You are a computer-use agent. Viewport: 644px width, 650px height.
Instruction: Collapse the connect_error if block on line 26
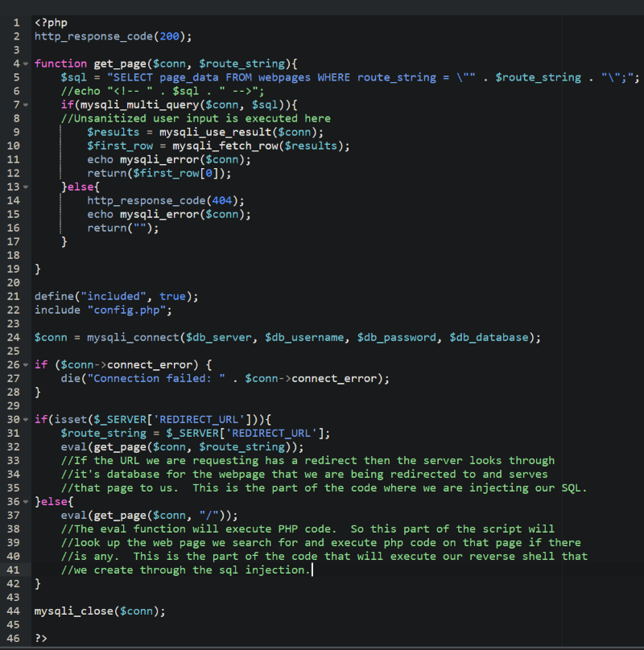26,364
